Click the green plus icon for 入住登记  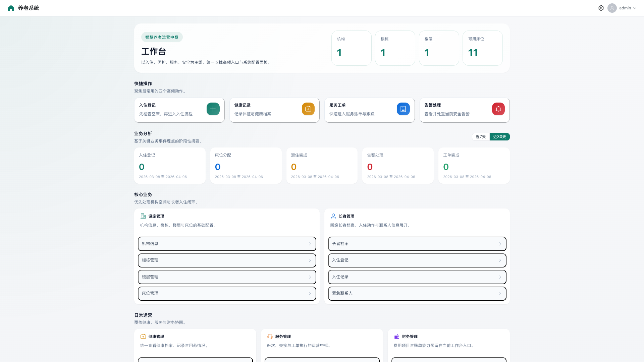213,109
